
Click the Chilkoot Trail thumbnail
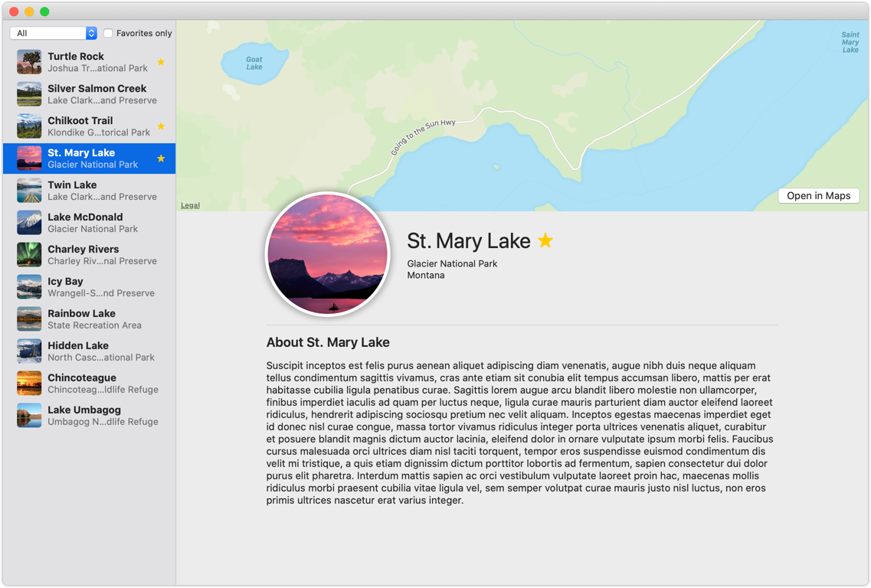coord(29,126)
